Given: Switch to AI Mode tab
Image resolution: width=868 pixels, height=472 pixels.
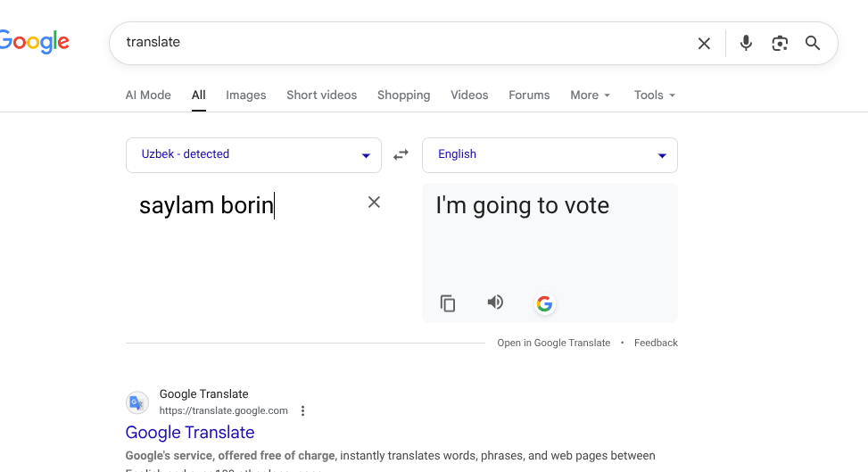Looking at the screenshot, I should pyautogui.click(x=148, y=95).
